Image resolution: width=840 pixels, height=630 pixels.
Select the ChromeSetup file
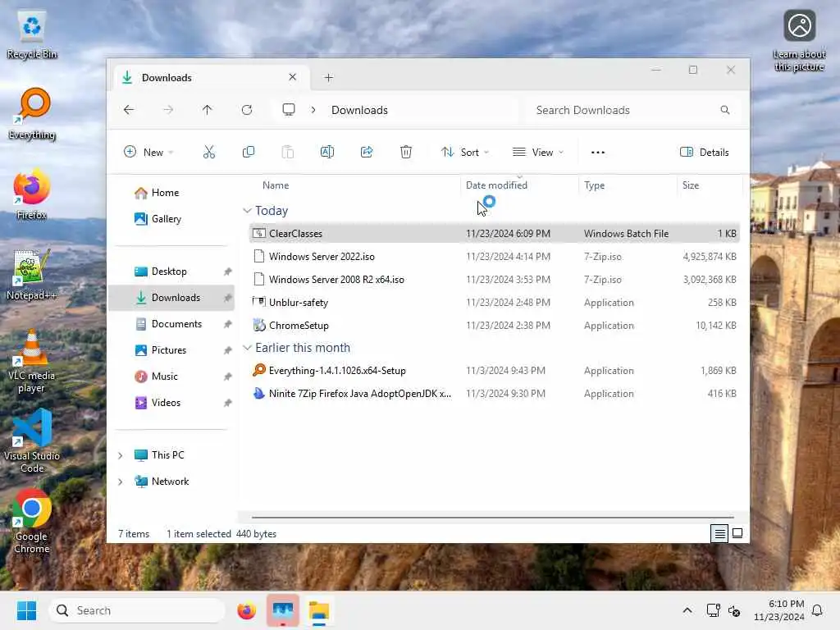494,326
